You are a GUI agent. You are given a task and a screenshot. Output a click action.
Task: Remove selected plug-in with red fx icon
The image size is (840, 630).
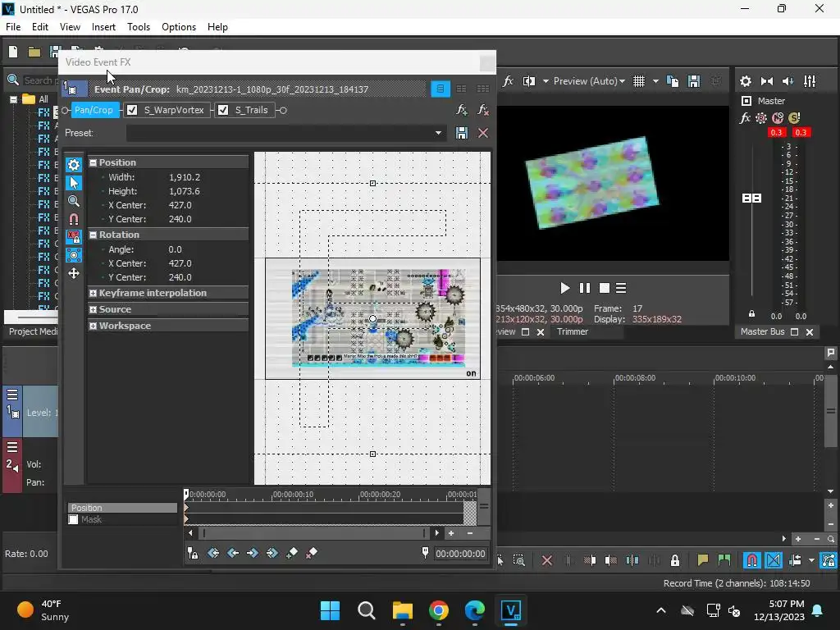482,110
